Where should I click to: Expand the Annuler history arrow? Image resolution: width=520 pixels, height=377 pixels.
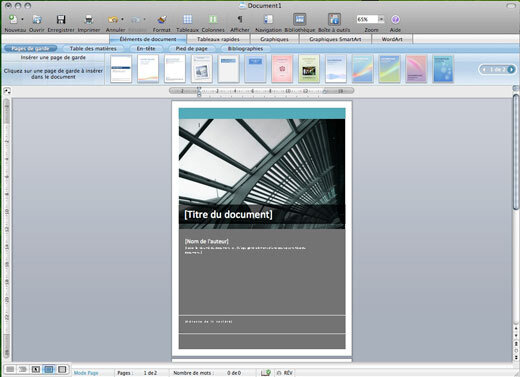point(122,19)
